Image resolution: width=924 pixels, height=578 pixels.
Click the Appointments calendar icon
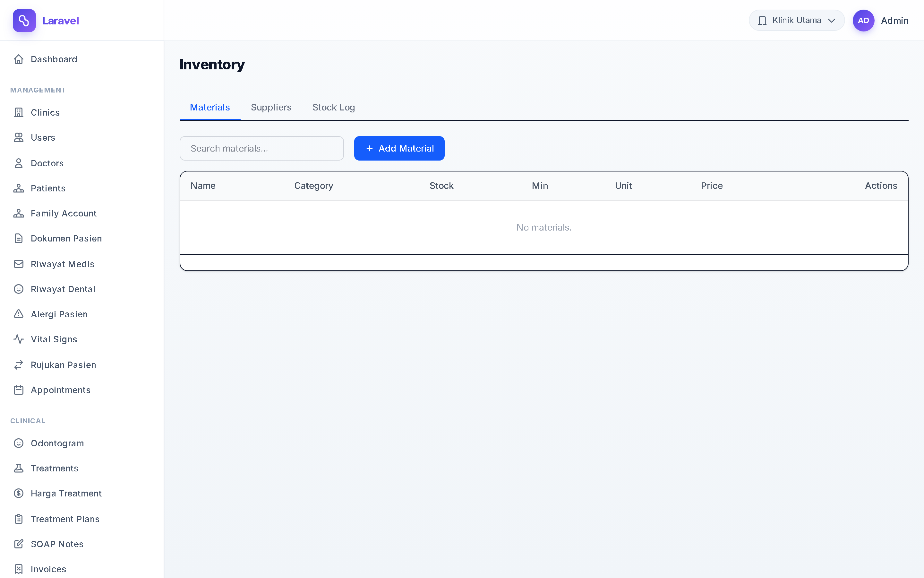coord(18,390)
